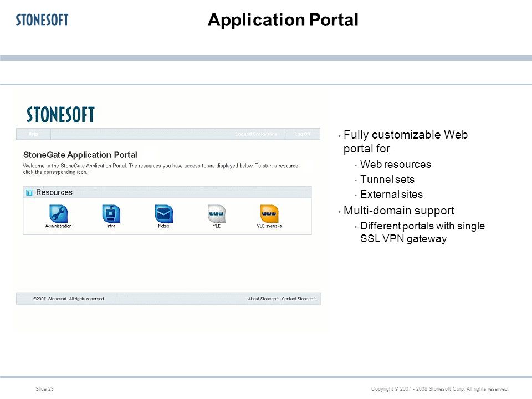Viewport: 532px width, 399px height.
Task: Launch the YLE web resource icon
Action: tap(217, 214)
